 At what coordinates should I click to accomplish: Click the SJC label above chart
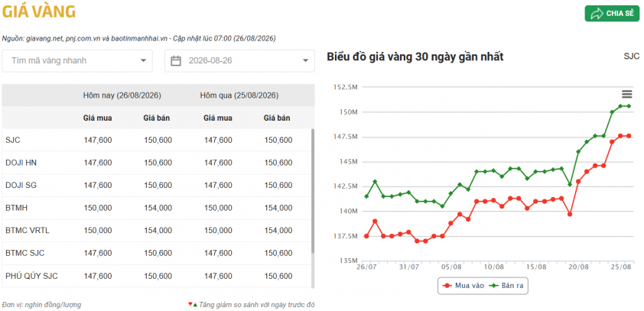(632, 57)
